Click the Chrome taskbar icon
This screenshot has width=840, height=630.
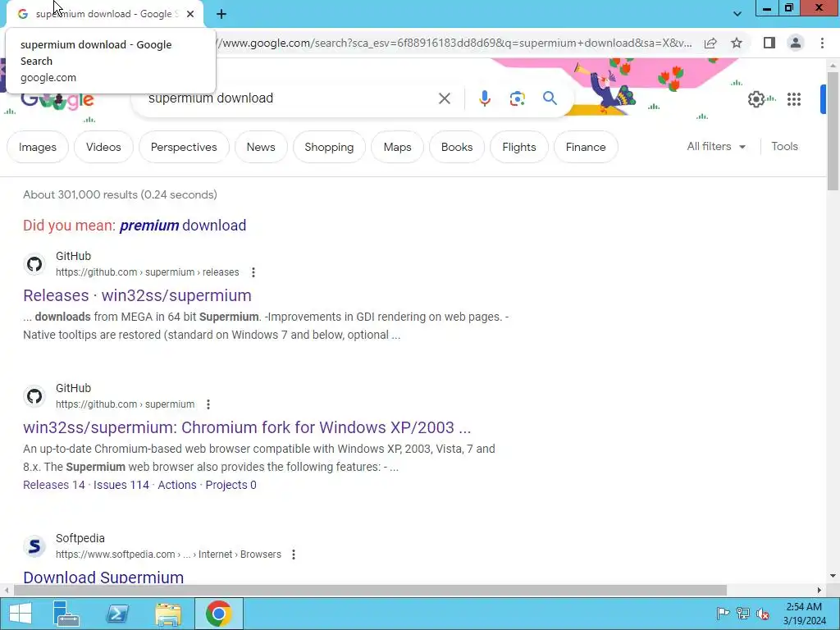pyautogui.click(x=218, y=614)
